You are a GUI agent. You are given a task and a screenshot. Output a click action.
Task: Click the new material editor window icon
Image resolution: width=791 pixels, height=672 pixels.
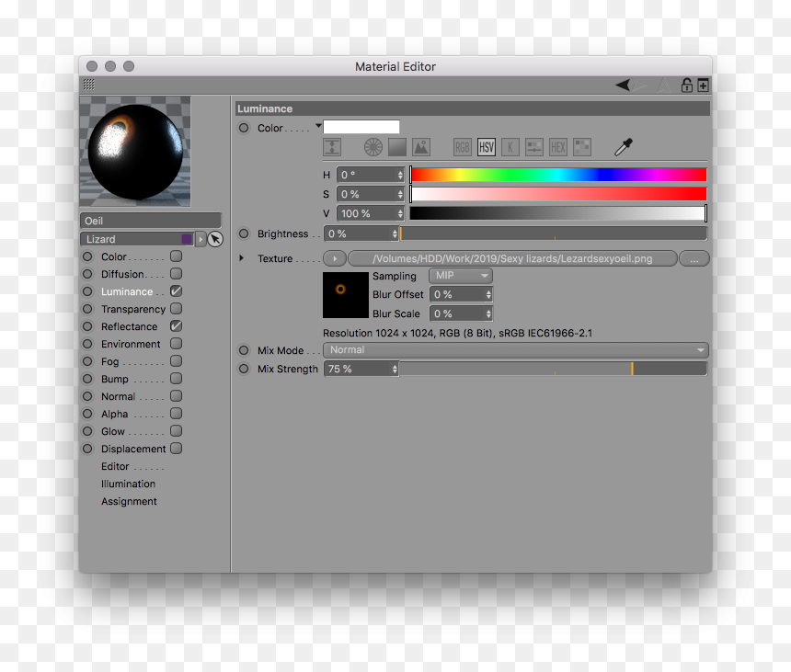coord(703,85)
